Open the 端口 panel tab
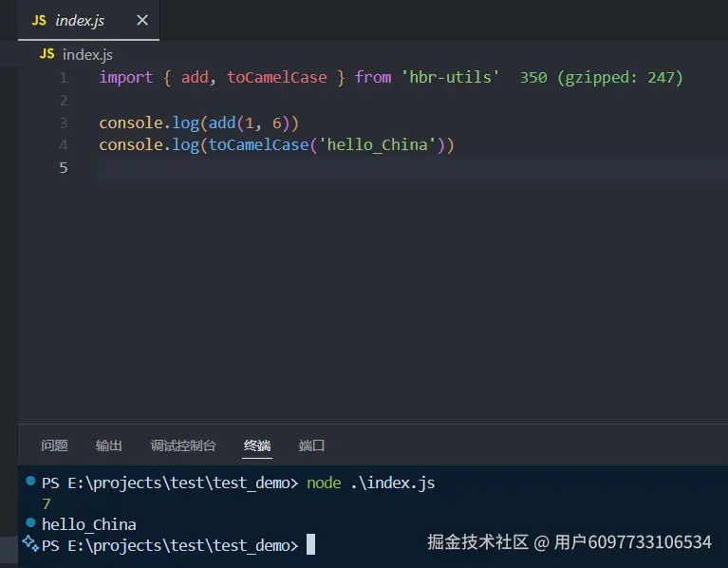728x568 pixels. point(311,445)
